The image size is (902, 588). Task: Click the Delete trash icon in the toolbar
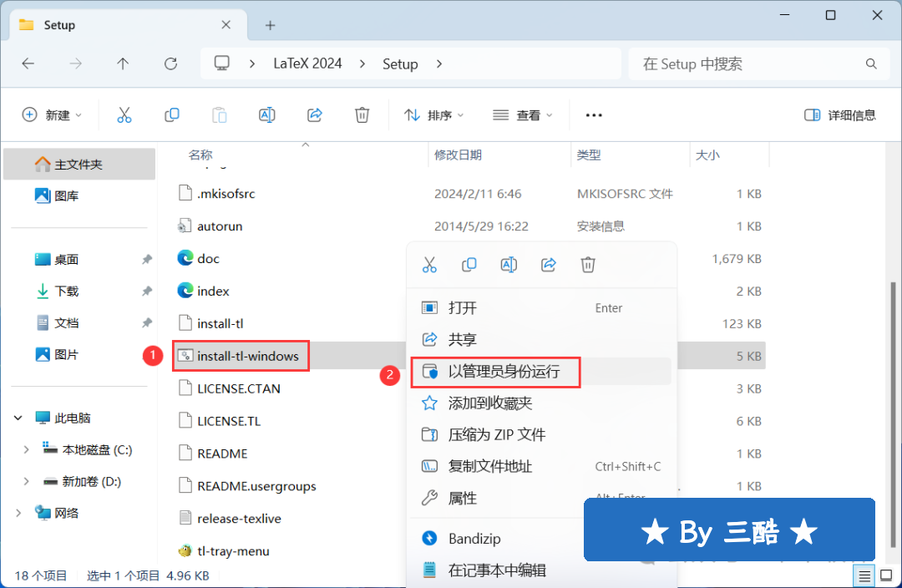pos(362,115)
